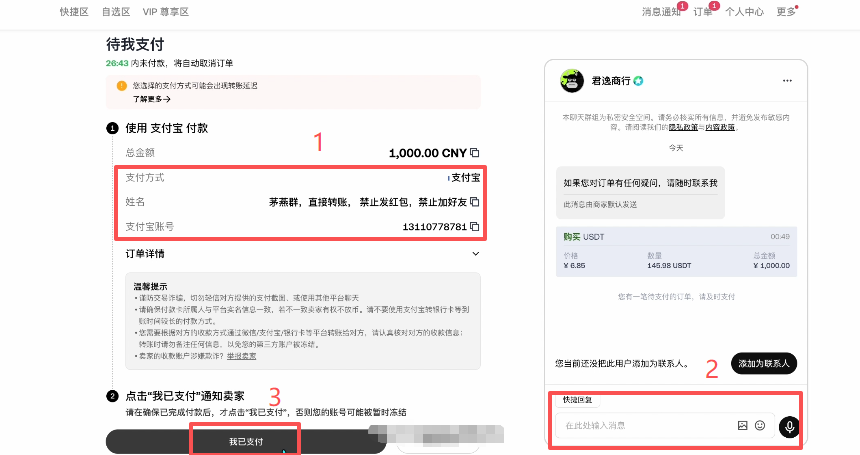Click the 君逸商行 merchant avatar

[x=572, y=81]
